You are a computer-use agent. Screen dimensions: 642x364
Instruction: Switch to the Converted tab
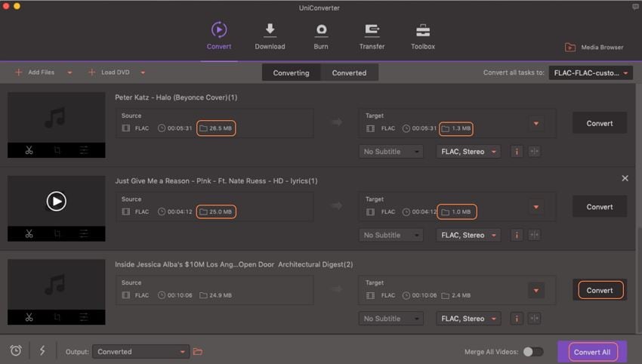(x=349, y=73)
